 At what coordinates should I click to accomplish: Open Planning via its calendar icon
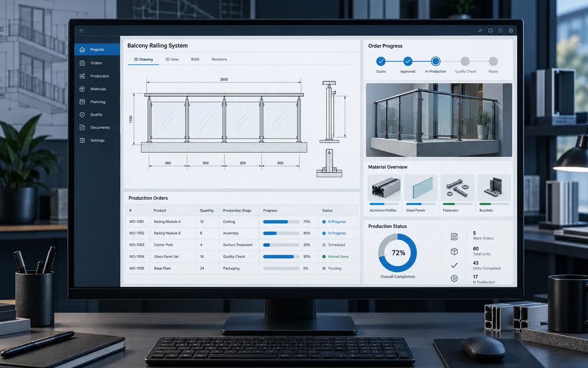pos(82,102)
